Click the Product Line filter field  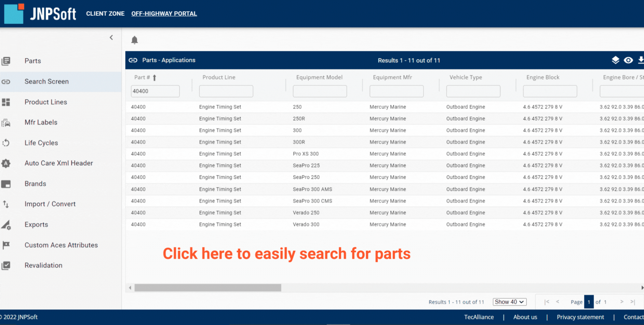pyautogui.click(x=226, y=91)
